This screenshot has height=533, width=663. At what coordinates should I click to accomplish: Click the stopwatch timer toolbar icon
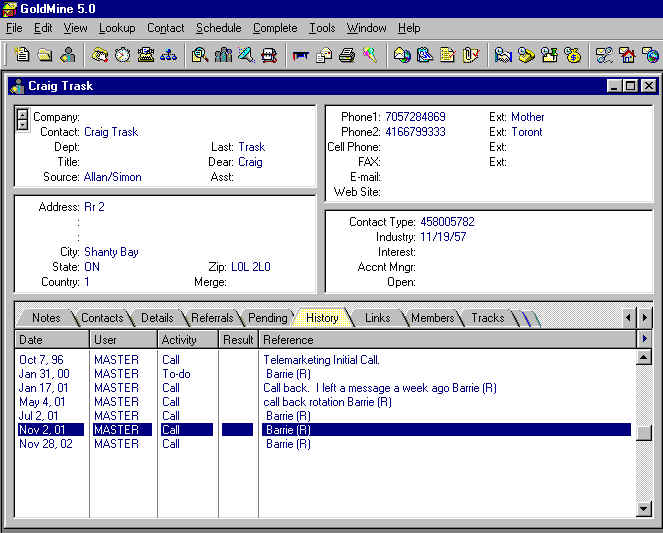click(123, 55)
